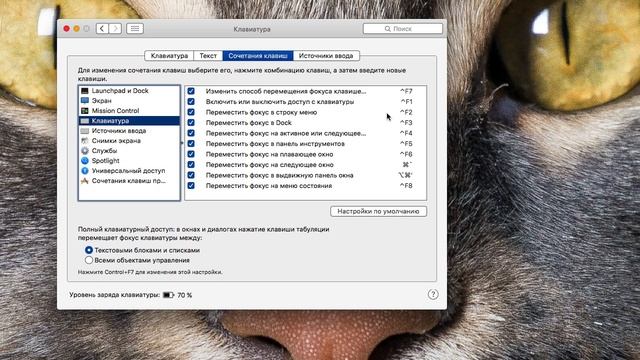Viewport: 640px width, 360px height.
Task: Click the Службы gear icon
Action: pyautogui.click(x=84, y=151)
